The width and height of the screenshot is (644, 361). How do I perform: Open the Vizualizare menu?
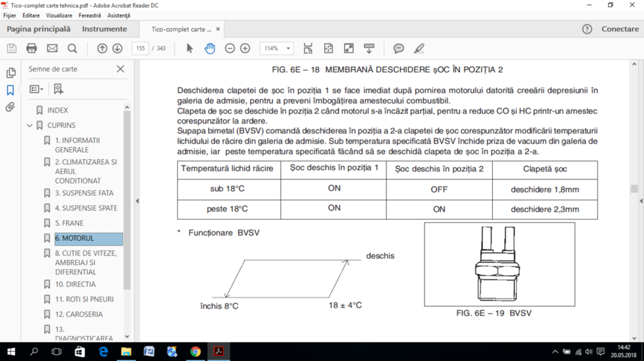pyautogui.click(x=59, y=15)
